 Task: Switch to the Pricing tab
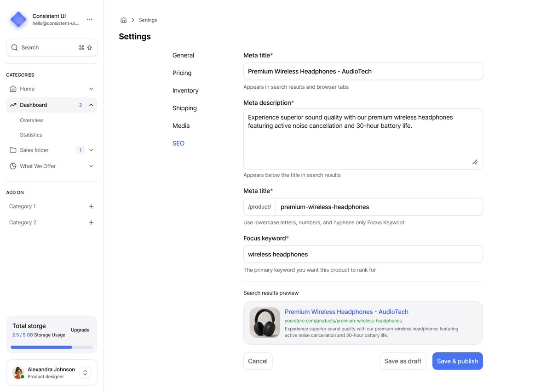(182, 73)
